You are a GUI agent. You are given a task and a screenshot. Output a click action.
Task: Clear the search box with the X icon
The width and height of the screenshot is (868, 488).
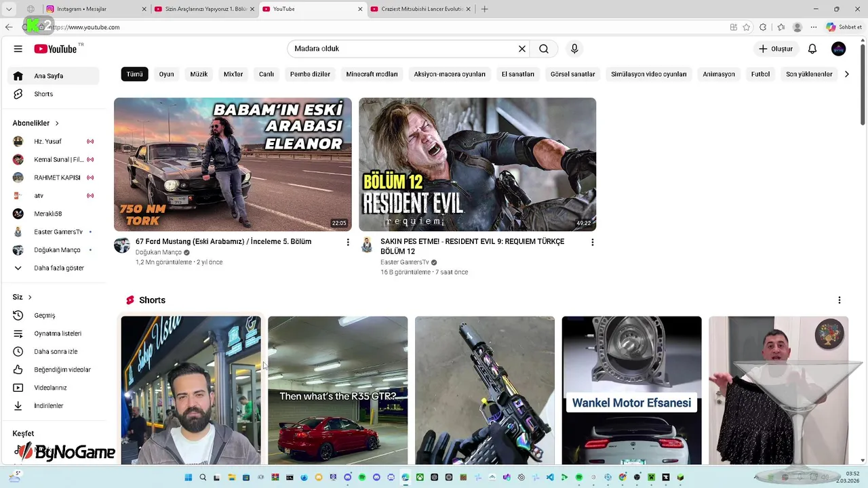522,49
